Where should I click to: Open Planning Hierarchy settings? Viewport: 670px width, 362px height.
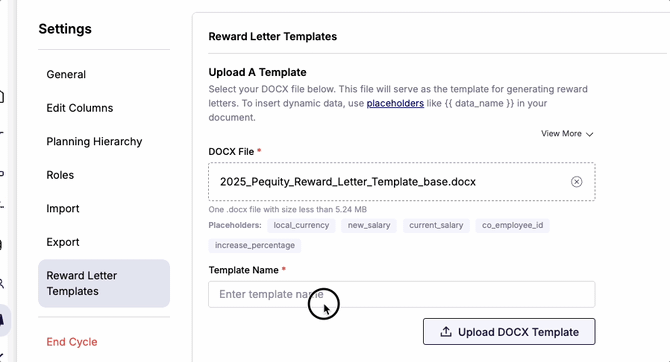[94, 141]
